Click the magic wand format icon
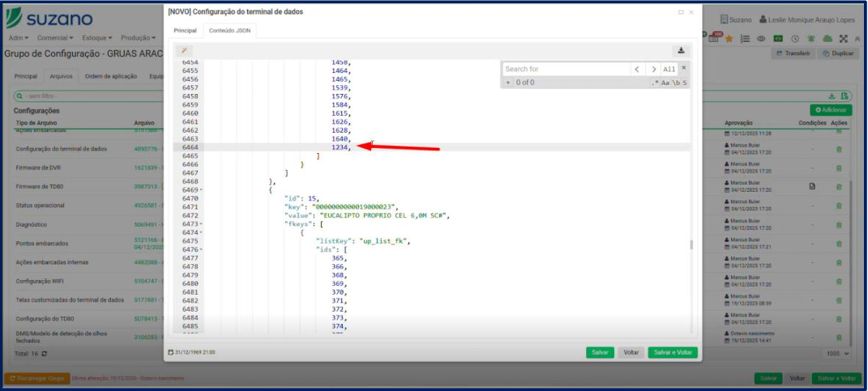This screenshot has height=391, width=868. tap(184, 50)
